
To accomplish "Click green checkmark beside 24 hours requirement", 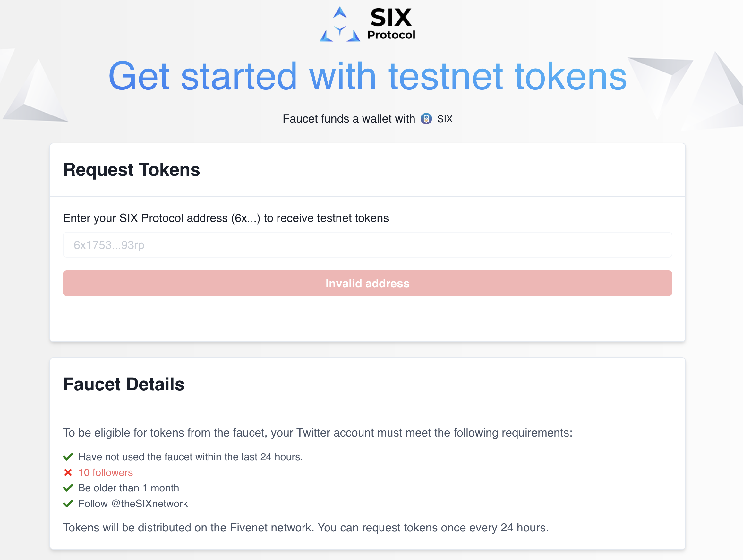I will (68, 457).
